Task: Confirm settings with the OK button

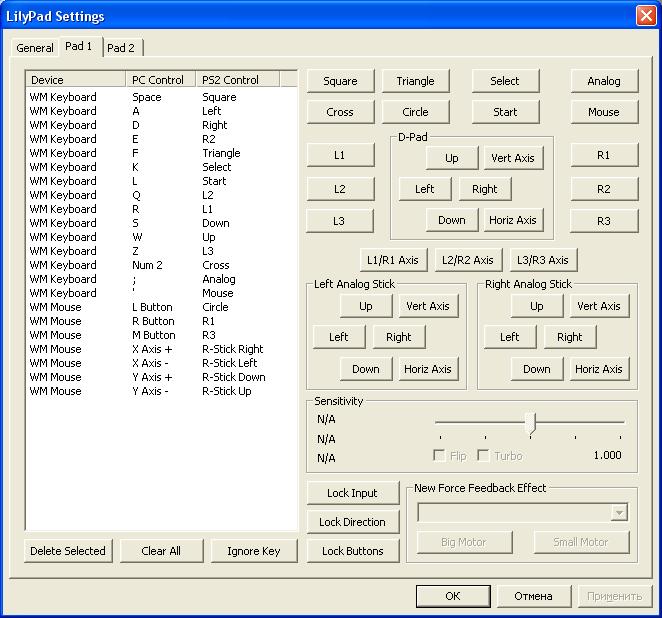Action: pyautogui.click(x=453, y=596)
